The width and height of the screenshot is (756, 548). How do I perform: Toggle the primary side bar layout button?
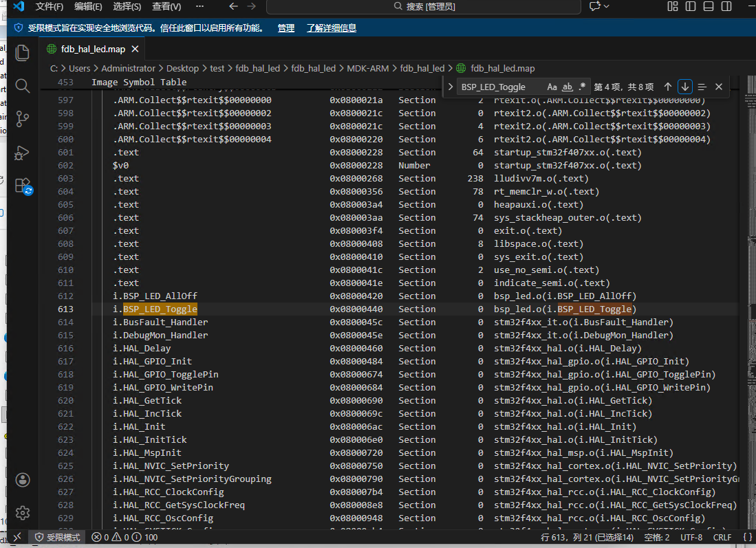click(691, 6)
